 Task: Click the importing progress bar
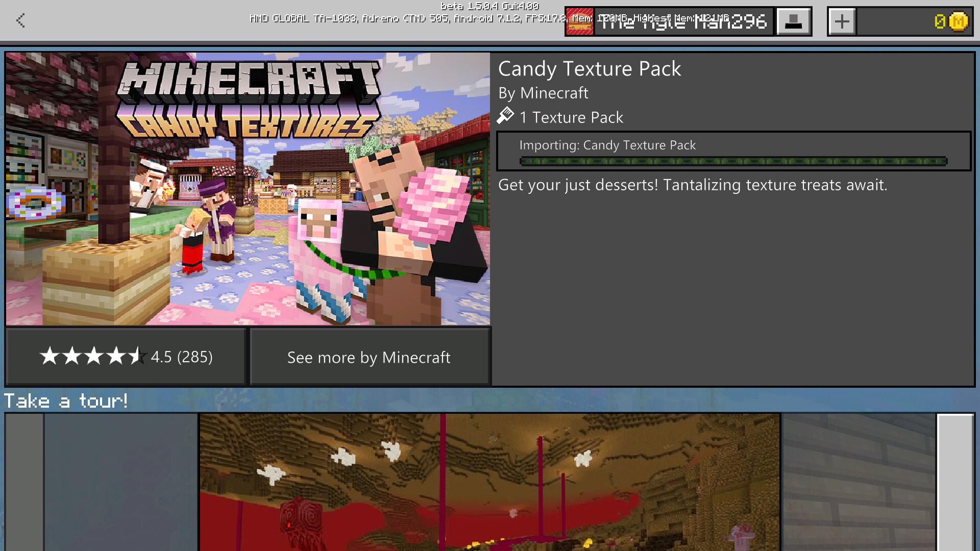(733, 162)
